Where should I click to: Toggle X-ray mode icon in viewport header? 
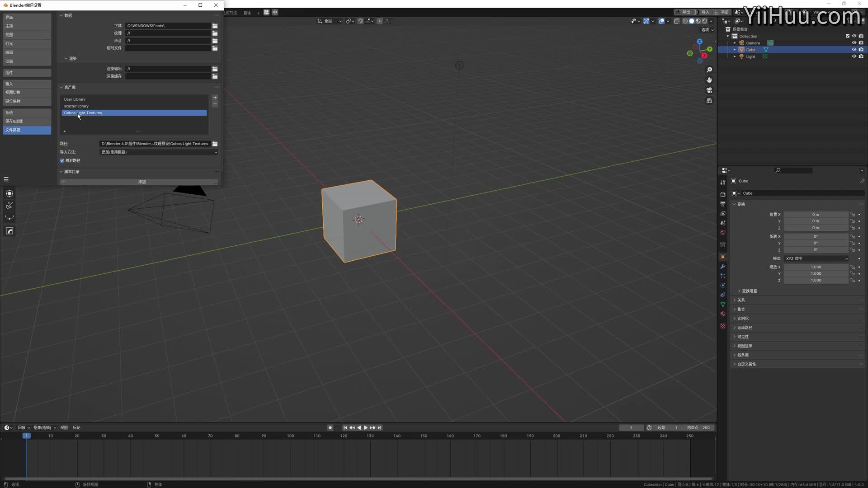tap(677, 21)
